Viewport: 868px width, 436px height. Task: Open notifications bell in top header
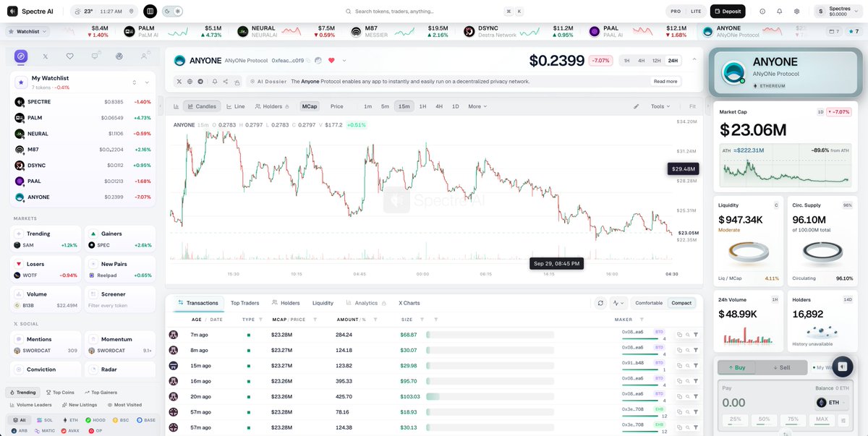pos(780,12)
